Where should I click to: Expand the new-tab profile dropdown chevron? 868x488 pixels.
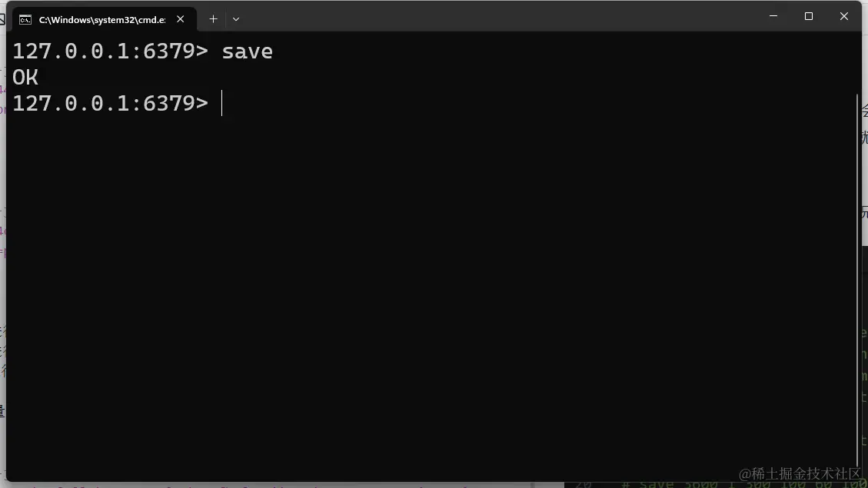[x=236, y=19]
